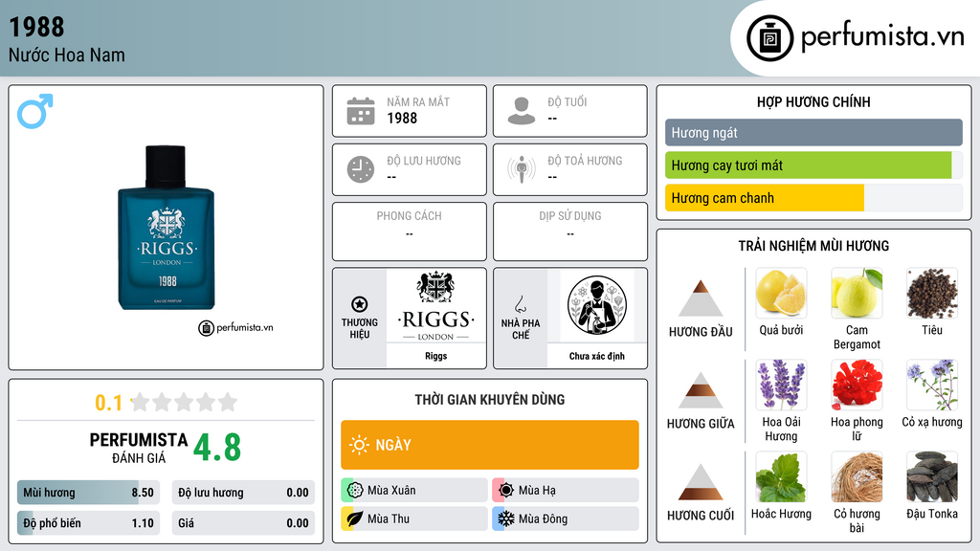Click the clock icon for Độ lưu hương
This screenshot has width=980, height=551.
click(x=361, y=169)
